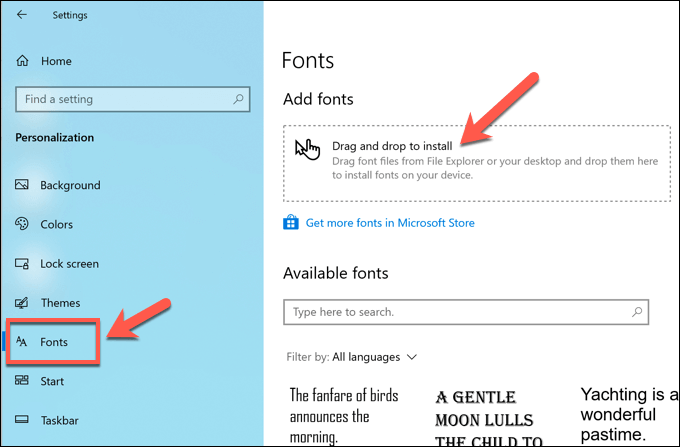
Task: Go to Lock screen settings
Action: pos(69,264)
